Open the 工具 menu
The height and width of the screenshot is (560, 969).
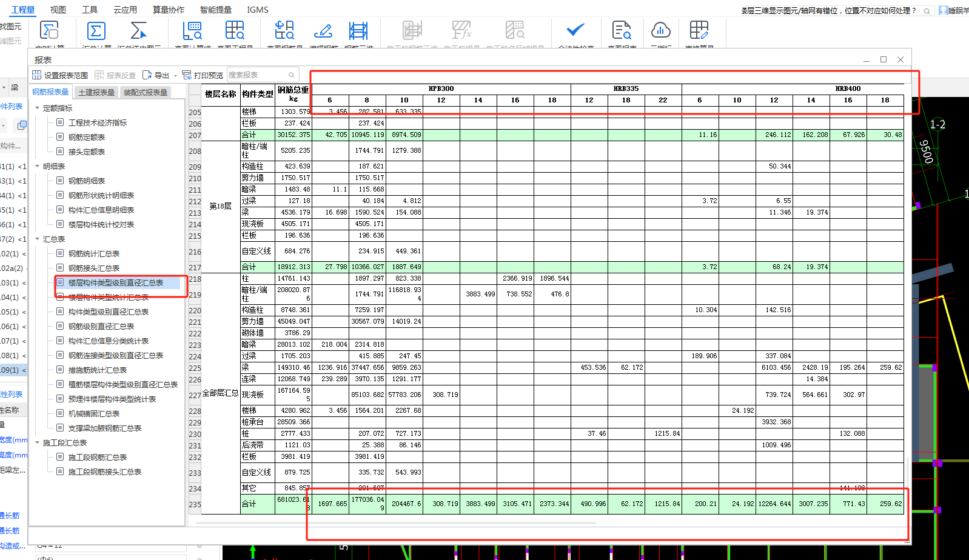pos(90,10)
